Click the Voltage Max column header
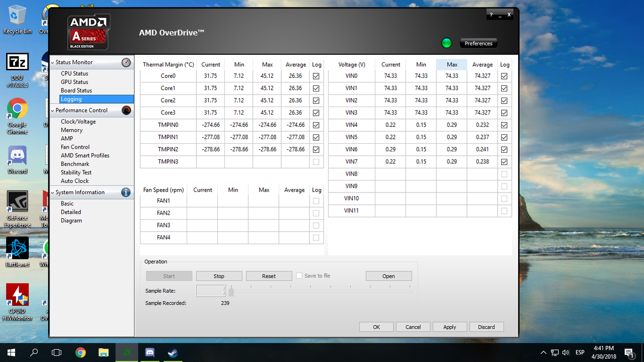Viewport: 644px width, 362px height. pyautogui.click(x=452, y=64)
